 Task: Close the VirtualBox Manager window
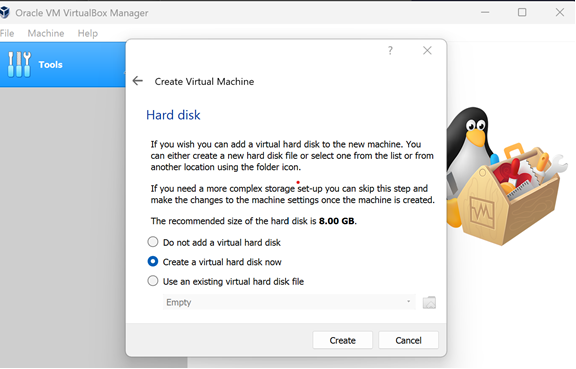tap(559, 12)
